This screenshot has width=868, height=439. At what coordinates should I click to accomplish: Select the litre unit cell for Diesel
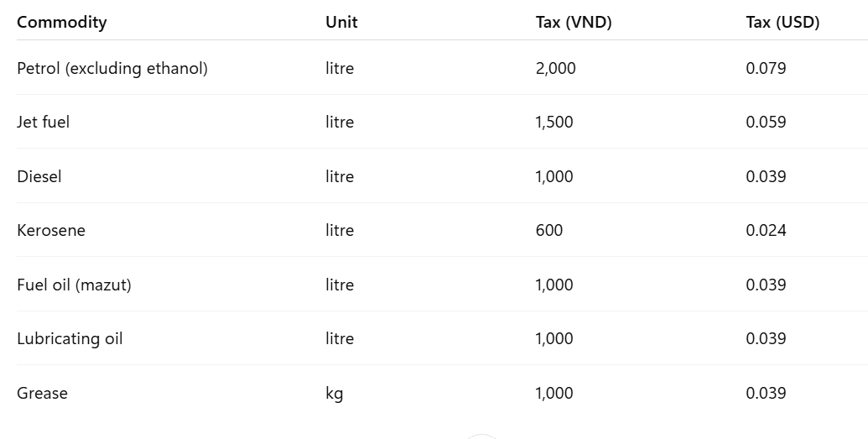[x=340, y=177]
